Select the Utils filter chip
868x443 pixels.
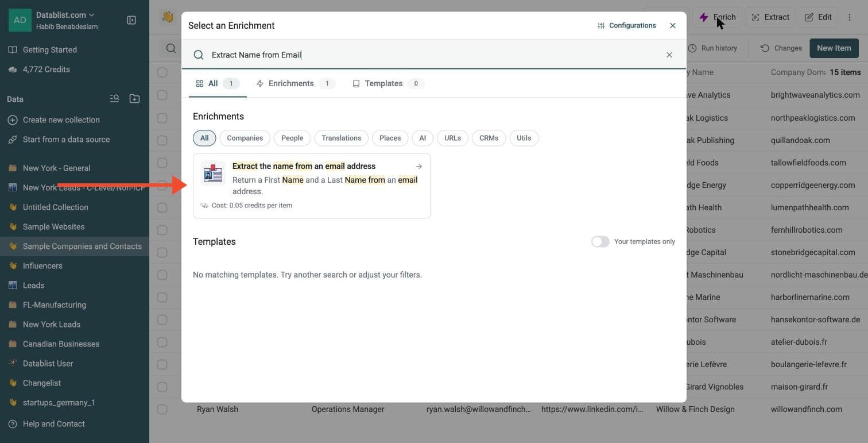(x=524, y=138)
